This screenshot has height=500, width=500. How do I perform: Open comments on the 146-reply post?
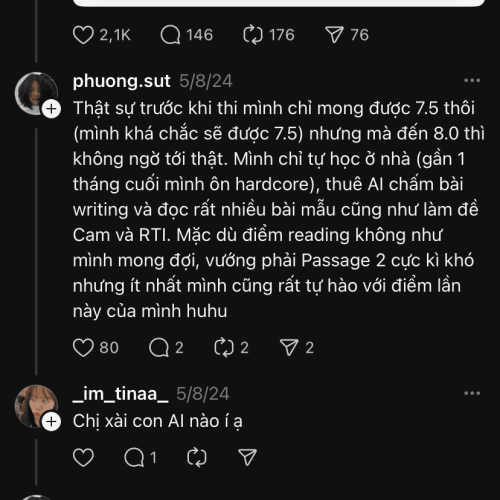(x=170, y=35)
